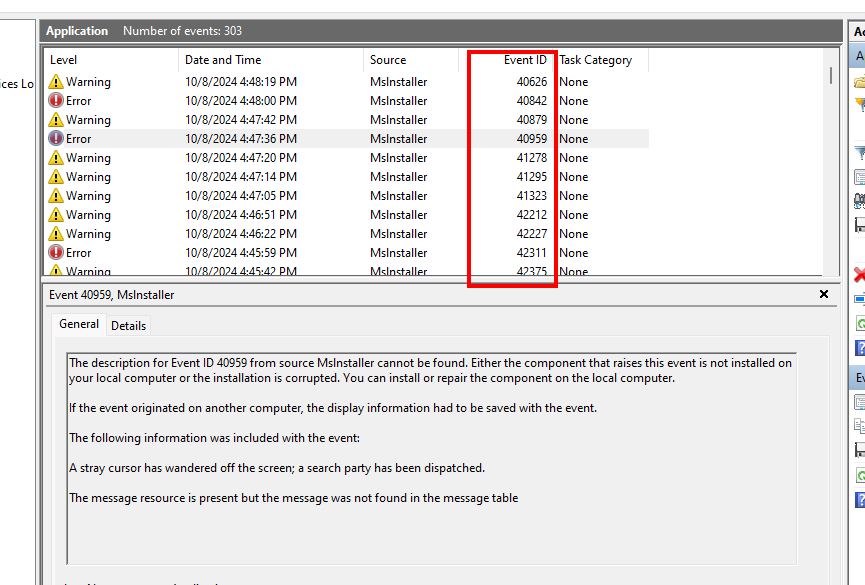Select date cell 10/8/2024 4:47:14 PM
Viewport: 865px width, 585px height.
(241, 177)
